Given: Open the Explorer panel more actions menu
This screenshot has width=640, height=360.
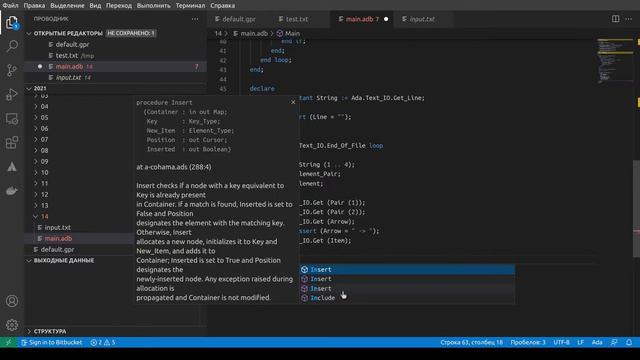Looking at the screenshot, I should coord(195,19).
